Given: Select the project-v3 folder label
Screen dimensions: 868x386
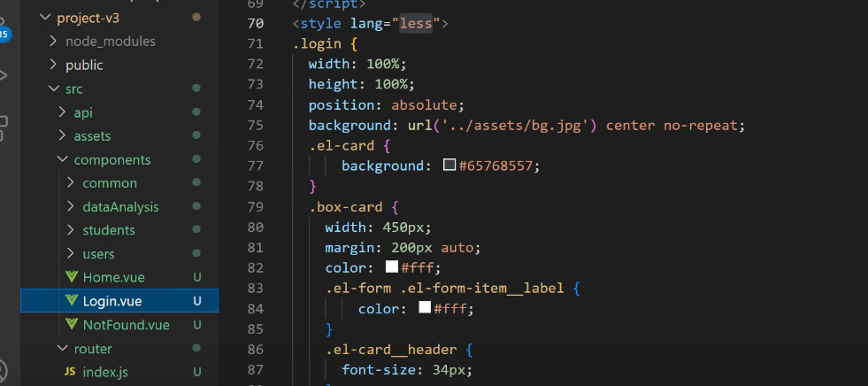Looking at the screenshot, I should tap(88, 19).
